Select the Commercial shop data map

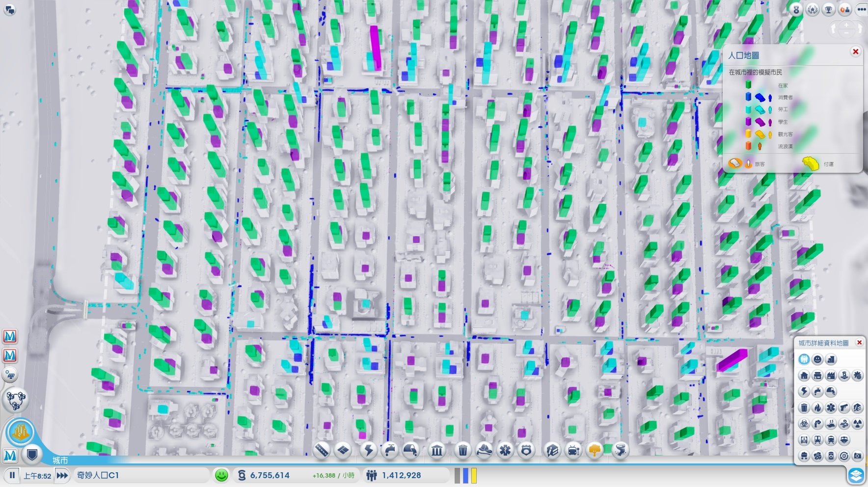coord(817,375)
